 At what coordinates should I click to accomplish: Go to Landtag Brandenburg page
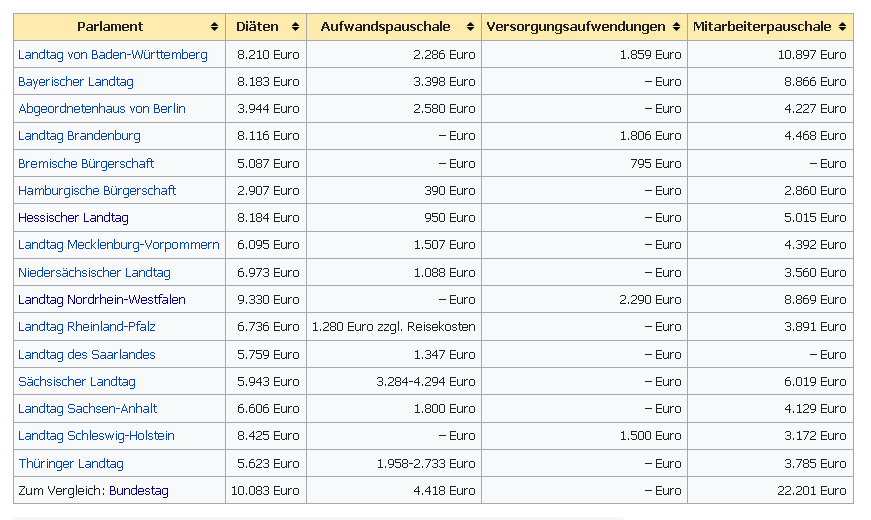point(79,135)
